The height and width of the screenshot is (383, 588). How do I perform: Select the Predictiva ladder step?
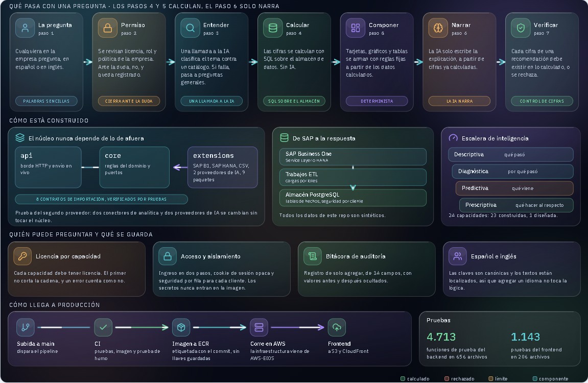pos(514,188)
